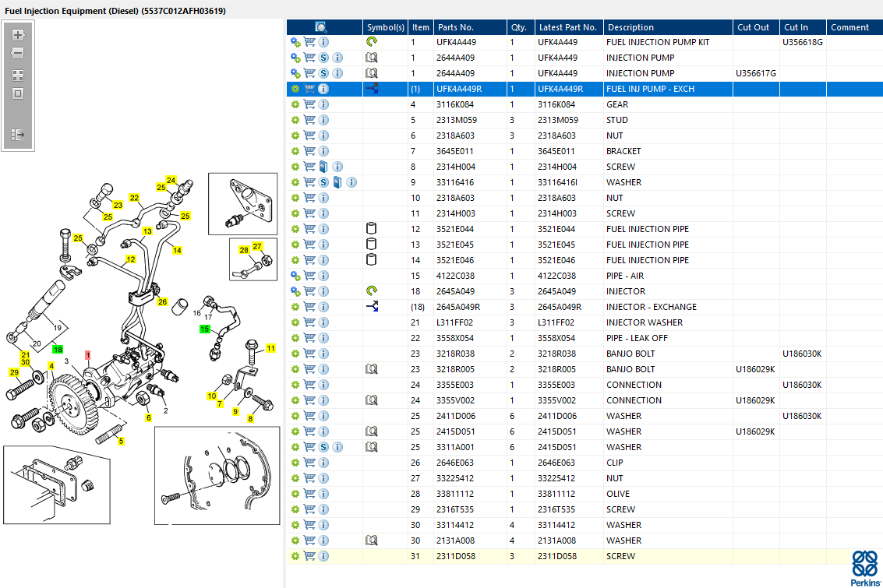This screenshot has width=883, height=588.
Task: Sort by the Symbol(s) column header
Action: (x=385, y=27)
